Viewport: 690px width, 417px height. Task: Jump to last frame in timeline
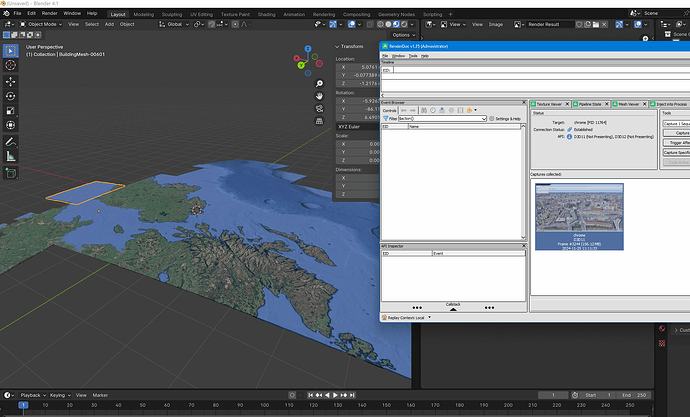tap(352, 395)
